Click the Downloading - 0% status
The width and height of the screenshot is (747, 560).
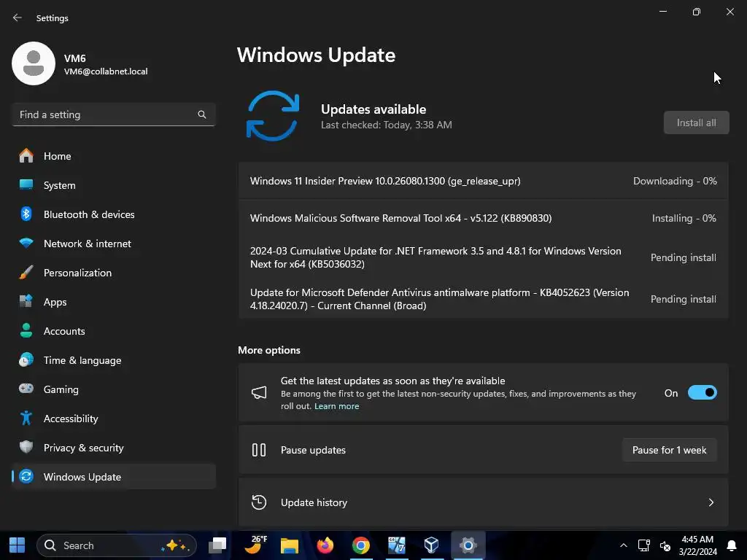(675, 181)
